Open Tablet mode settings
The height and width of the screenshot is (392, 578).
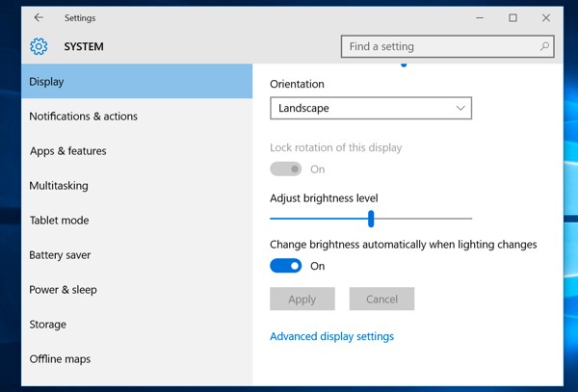pyautogui.click(x=137, y=220)
